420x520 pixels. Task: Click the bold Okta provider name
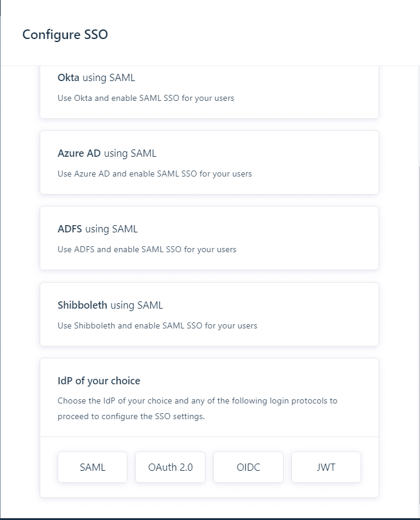[68, 77]
